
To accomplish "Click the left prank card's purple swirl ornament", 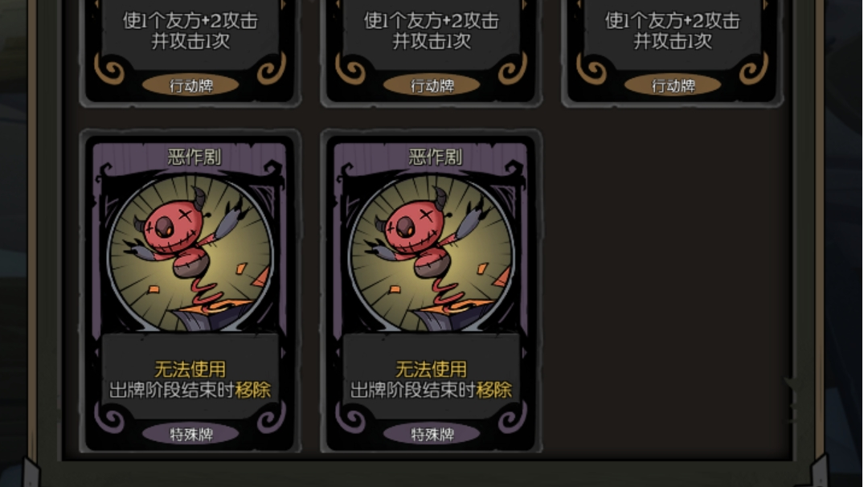I will tap(109, 418).
